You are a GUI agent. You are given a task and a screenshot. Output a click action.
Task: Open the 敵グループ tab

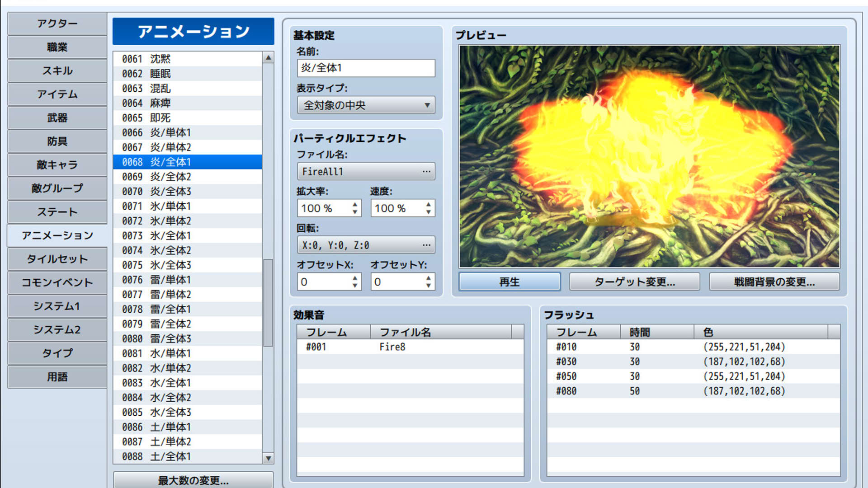tap(57, 188)
